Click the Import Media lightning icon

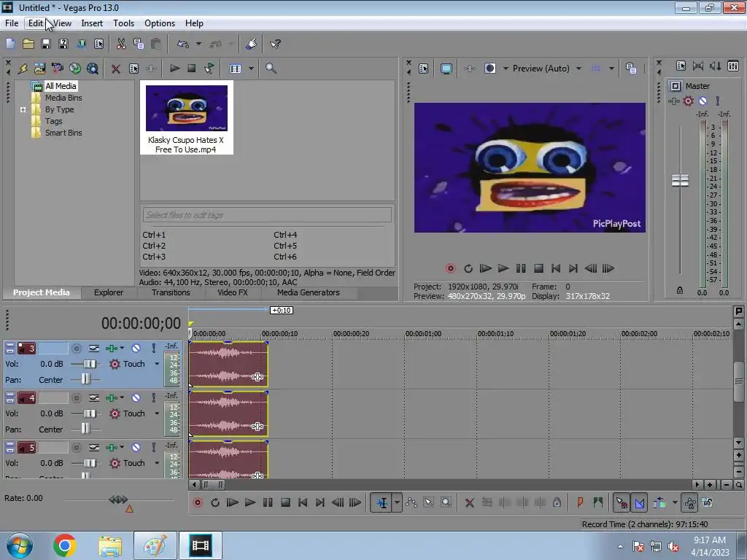click(x=23, y=68)
